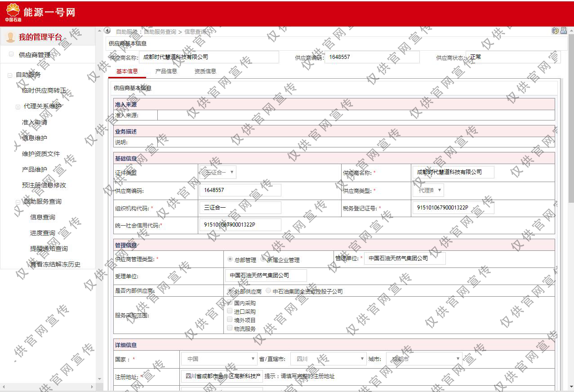The image size is (574, 392).
Task: Click the sidebar horizontal scroll right arrow
Action: point(93,387)
